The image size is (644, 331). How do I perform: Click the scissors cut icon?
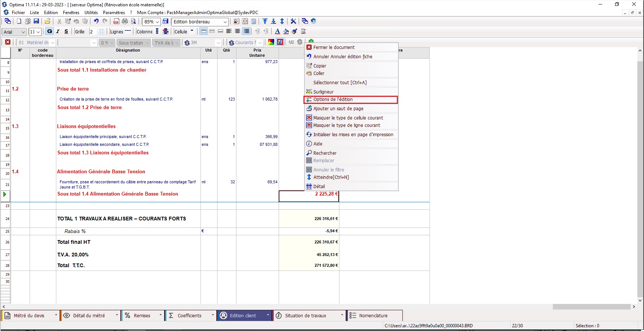59,21
